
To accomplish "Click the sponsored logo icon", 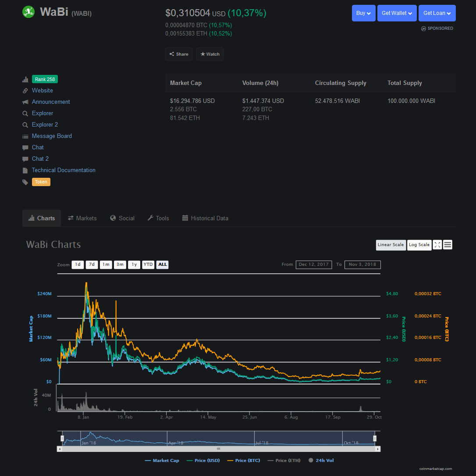I will pyautogui.click(x=423, y=28).
